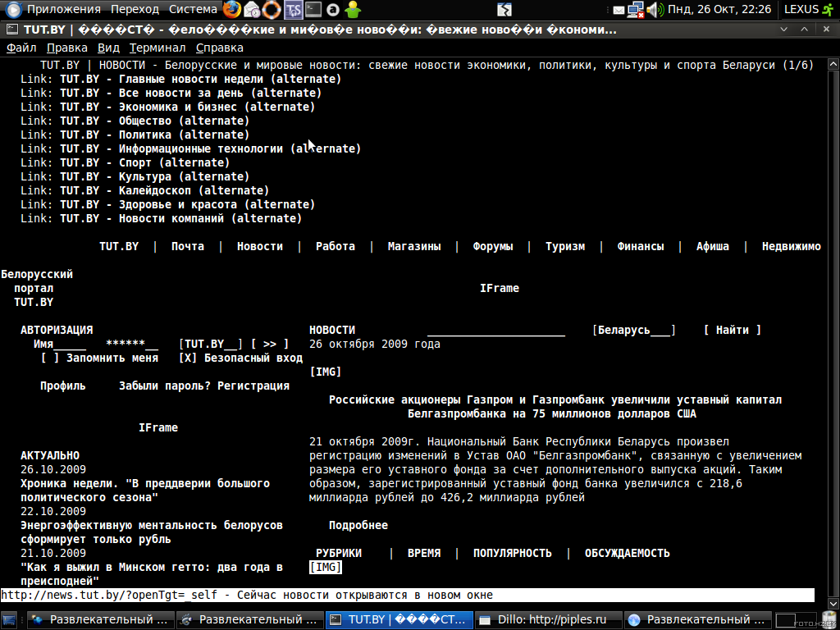840x630 pixels.
Task: Open the Афиша navigation link
Action: (x=713, y=246)
